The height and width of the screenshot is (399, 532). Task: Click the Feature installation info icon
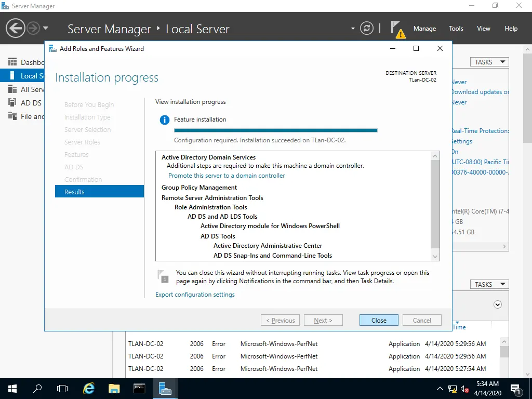(x=165, y=120)
